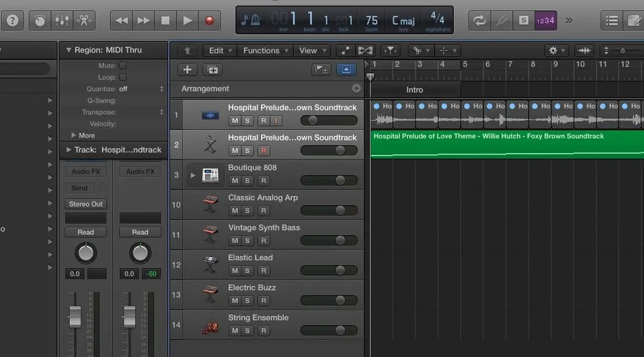Click the Catch playhead button

[390, 50]
